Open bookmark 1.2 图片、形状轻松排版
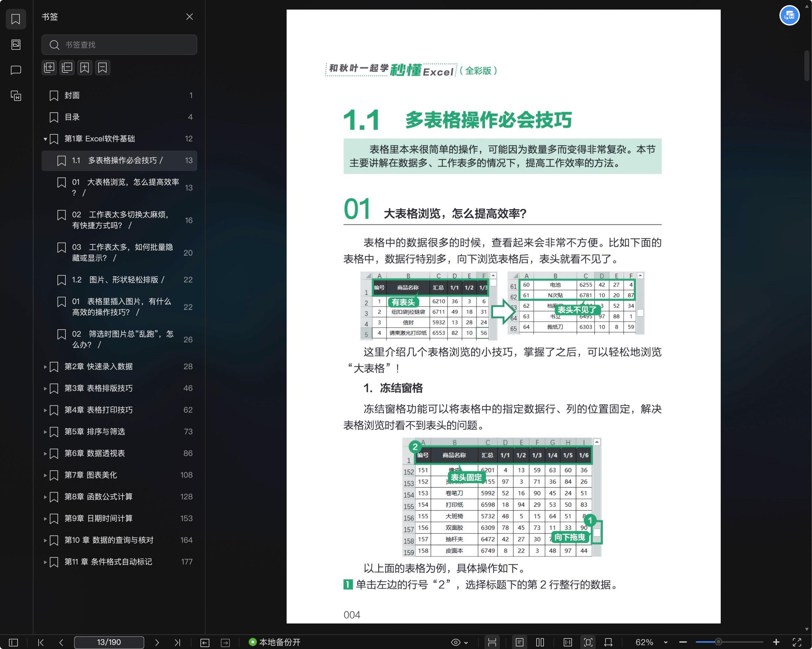Viewport: 812px width, 649px height. 119,280
